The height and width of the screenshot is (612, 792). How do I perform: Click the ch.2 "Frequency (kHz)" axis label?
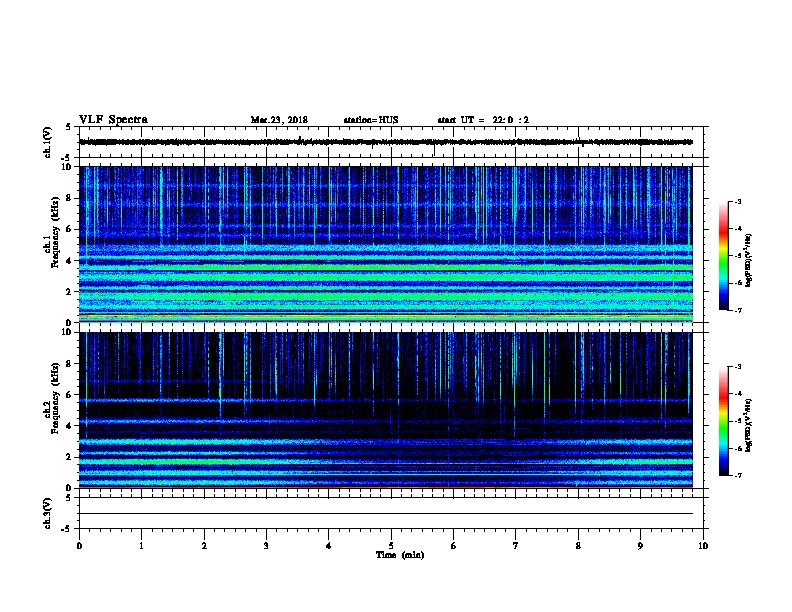pos(55,398)
